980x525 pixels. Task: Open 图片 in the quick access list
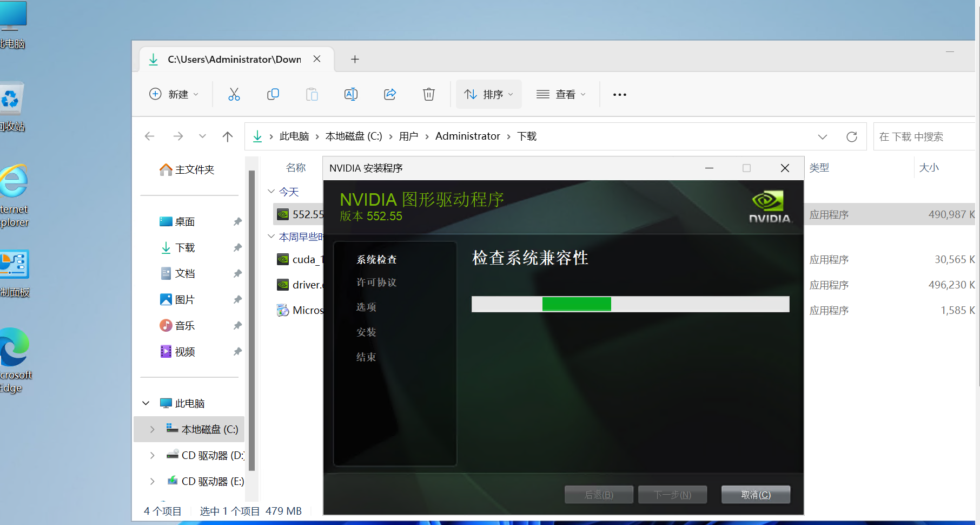177,300
